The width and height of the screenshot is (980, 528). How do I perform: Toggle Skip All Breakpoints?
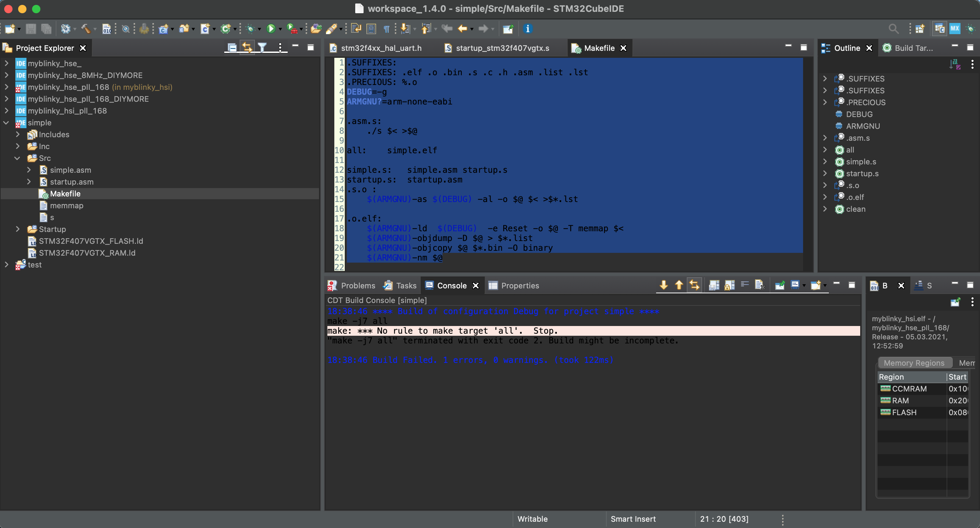pos(125,29)
